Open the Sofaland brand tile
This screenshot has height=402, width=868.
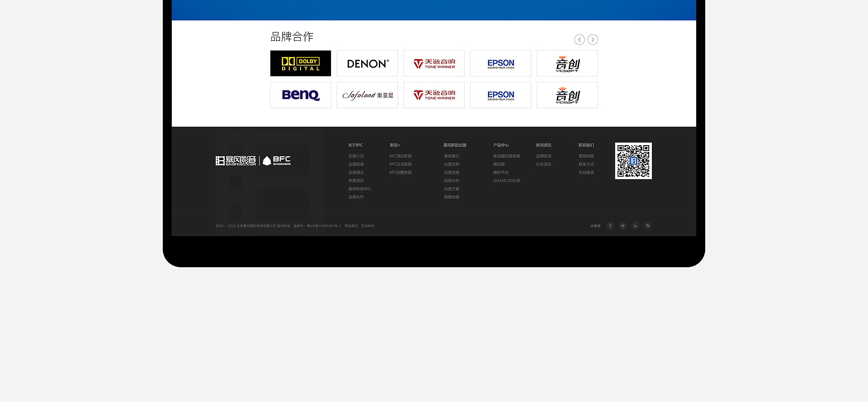pos(367,95)
